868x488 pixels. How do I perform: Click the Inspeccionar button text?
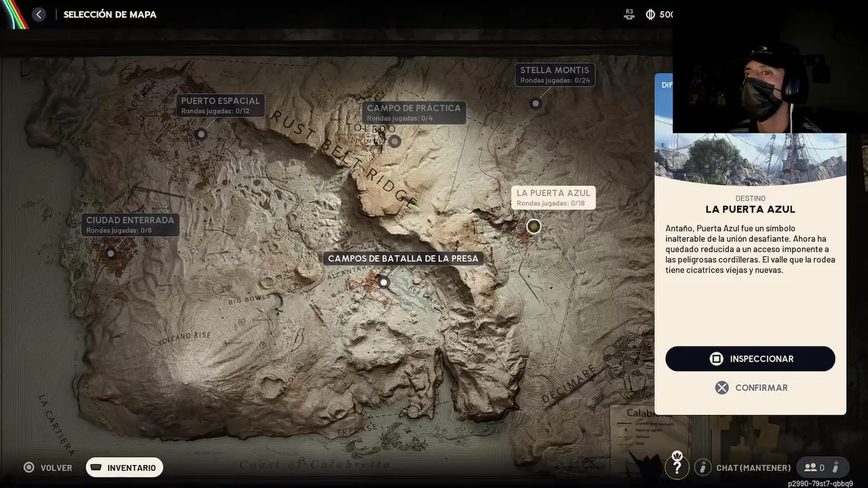(x=762, y=359)
